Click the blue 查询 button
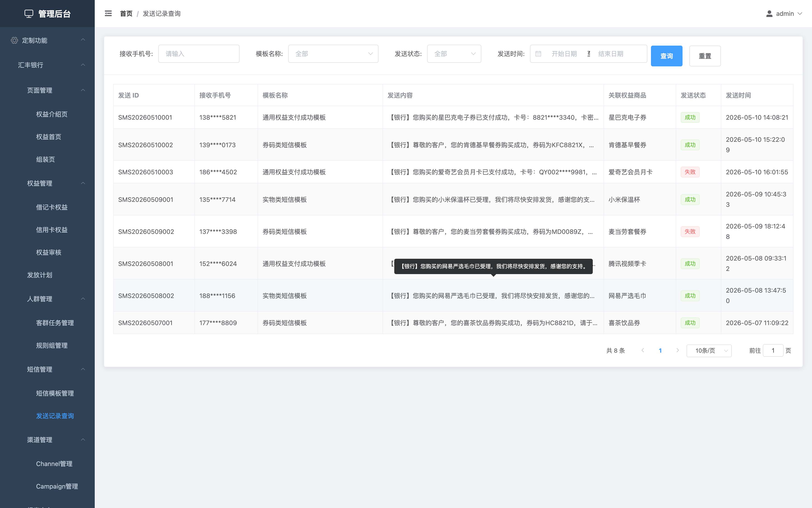Viewport: 812px width, 508px height. [666, 56]
